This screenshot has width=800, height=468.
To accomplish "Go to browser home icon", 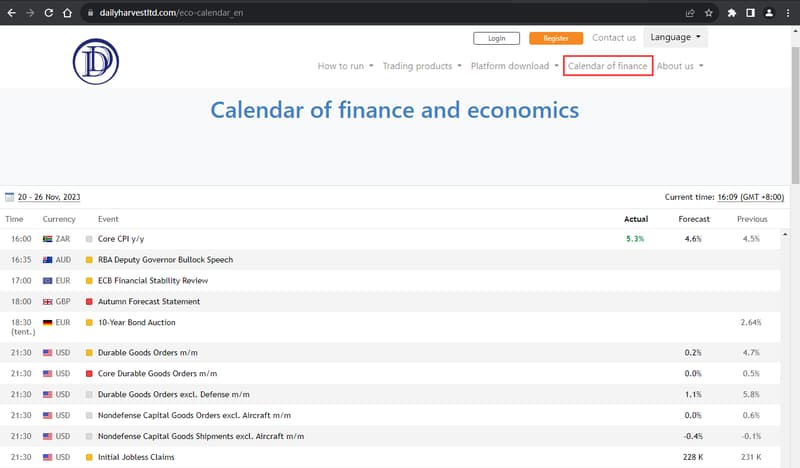I will pyautogui.click(x=67, y=13).
